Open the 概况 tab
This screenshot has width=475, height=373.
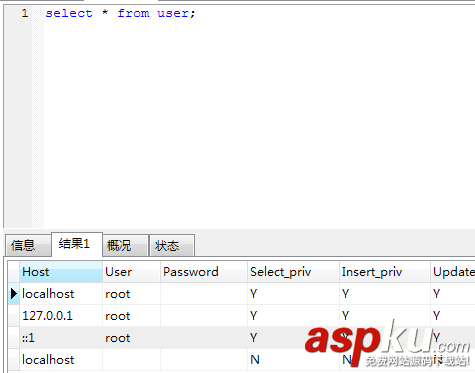click(125, 246)
